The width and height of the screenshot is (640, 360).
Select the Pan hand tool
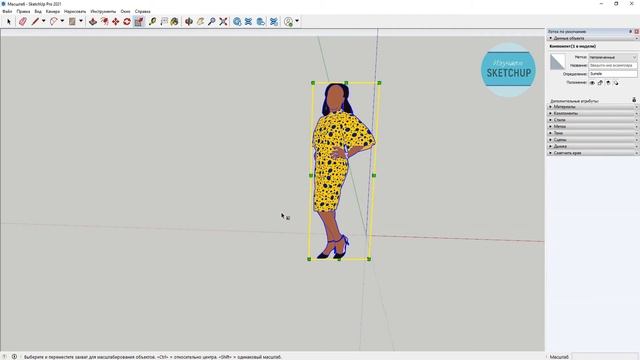point(200,22)
